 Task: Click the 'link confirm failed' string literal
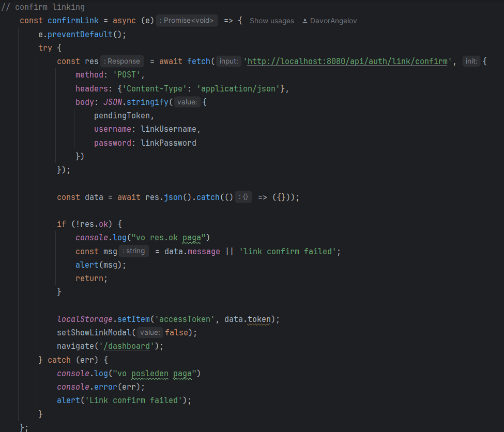[289, 252]
